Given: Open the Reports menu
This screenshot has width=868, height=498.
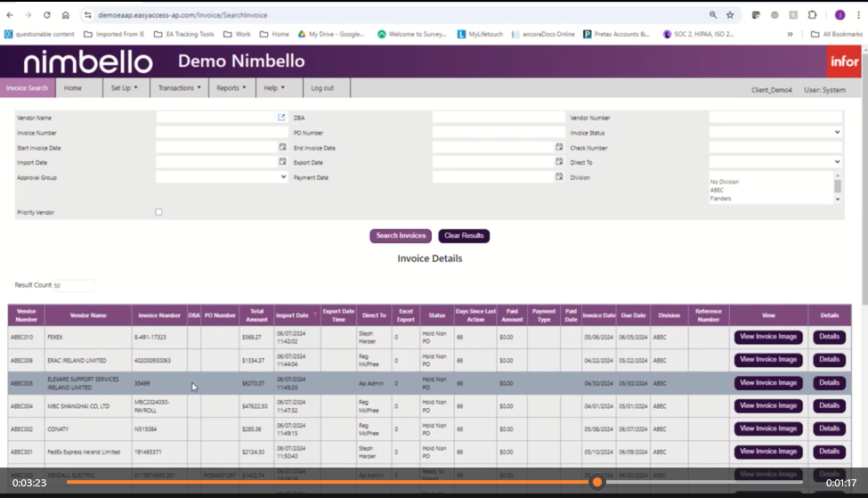Looking at the screenshot, I should pyautogui.click(x=231, y=88).
